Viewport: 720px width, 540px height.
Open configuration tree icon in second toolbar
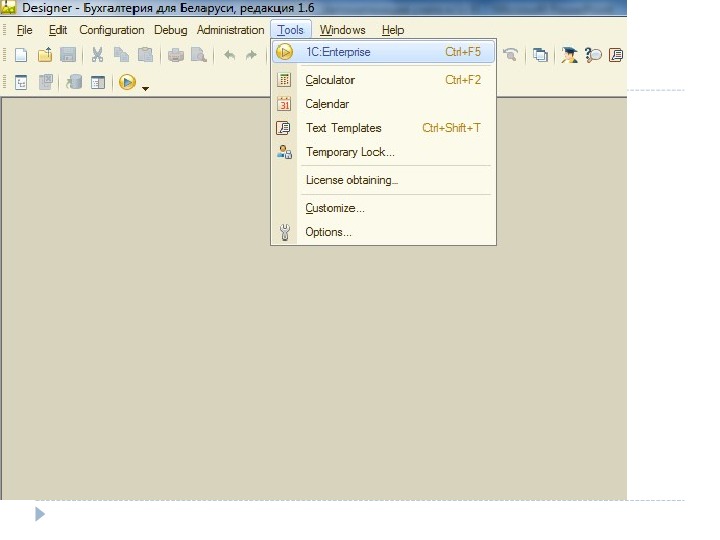[21, 83]
